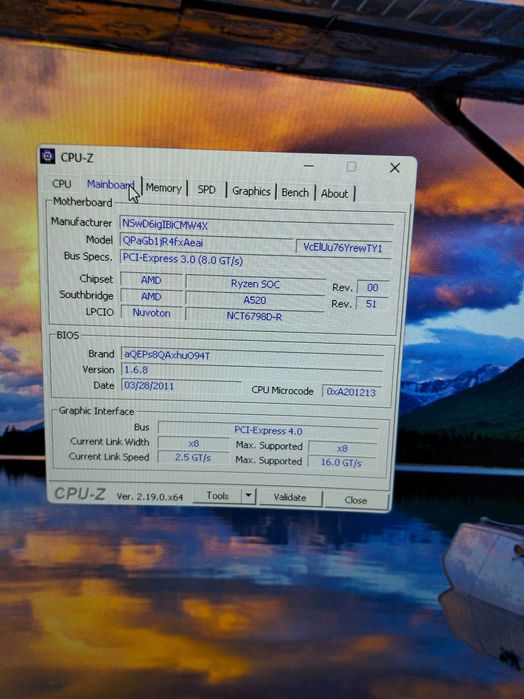This screenshot has height=699, width=524.
Task: Click the CPU-Z app icon in title bar
Action: pos(47,156)
